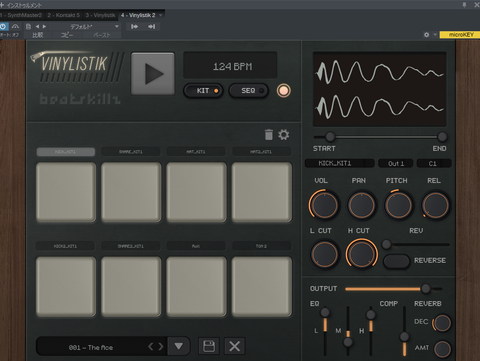This screenshot has height=361, width=480.
Task: Click the microKEY controller label
Action: (460, 35)
